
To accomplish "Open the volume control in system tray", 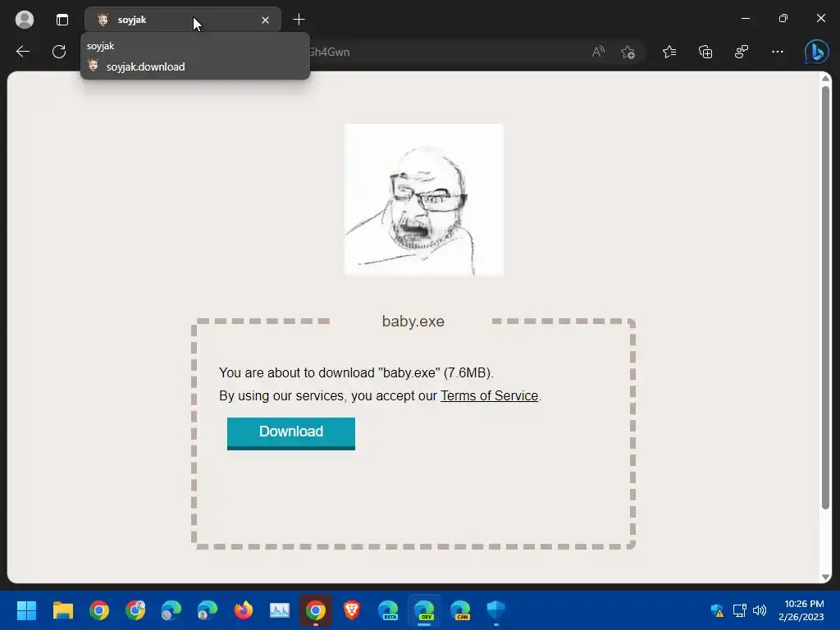I will [759, 610].
